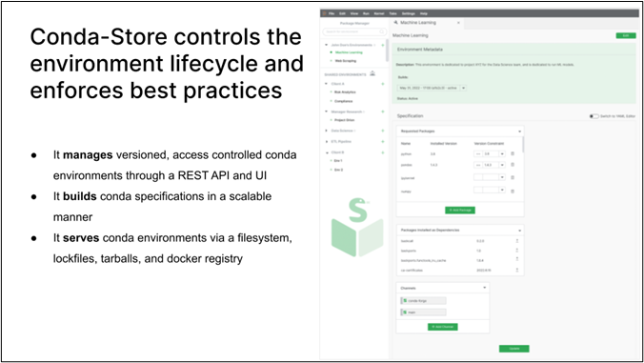This screenshot has width=644, height=363.
Task: Open the Tabs menu
Action: click(x=392, y=13)
